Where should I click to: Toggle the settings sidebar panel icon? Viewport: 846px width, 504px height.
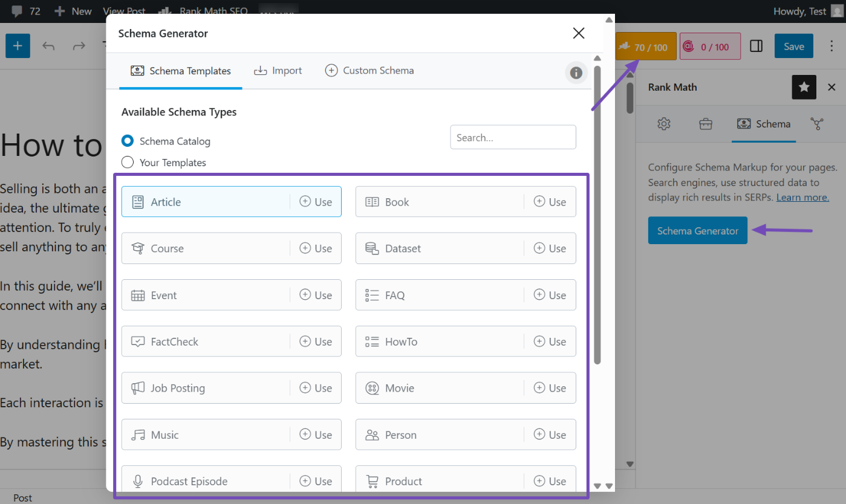756,47
